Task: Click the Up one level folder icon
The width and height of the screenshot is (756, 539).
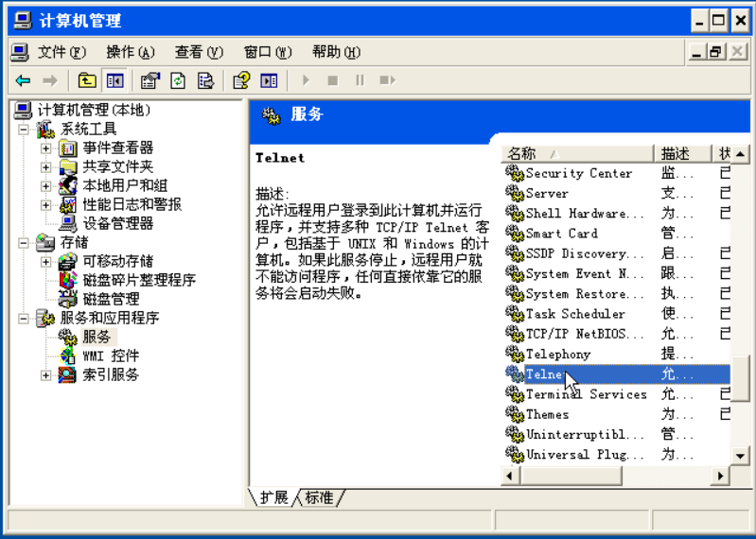Action: (87, 80)
